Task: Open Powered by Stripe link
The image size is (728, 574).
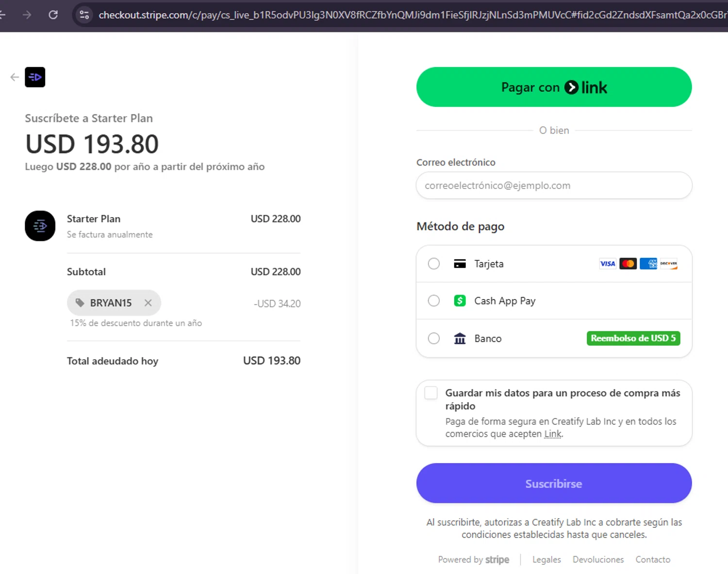Action: point(474,559)
